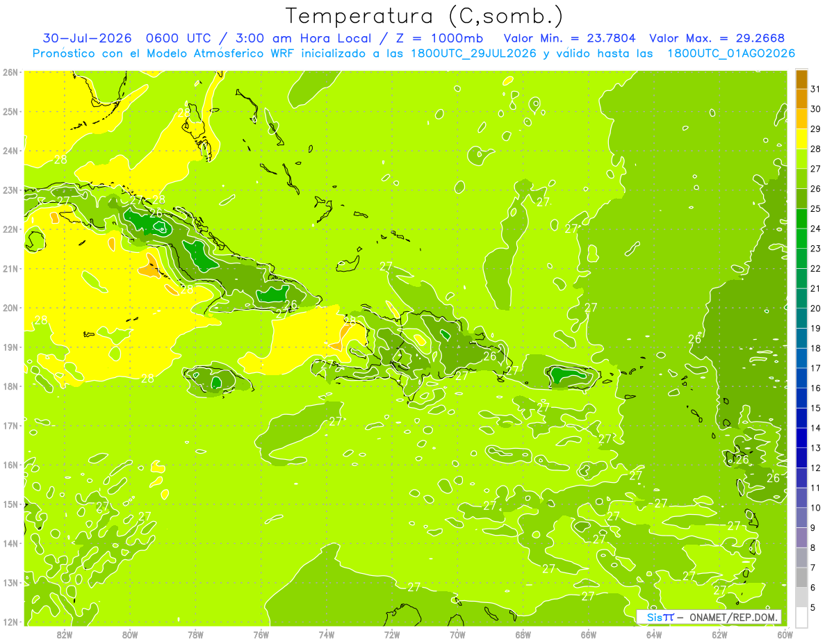The image size is (834, 644).
Task: Click the colorbar swatch between 23 and 24
Action: (x=801, y=239)
